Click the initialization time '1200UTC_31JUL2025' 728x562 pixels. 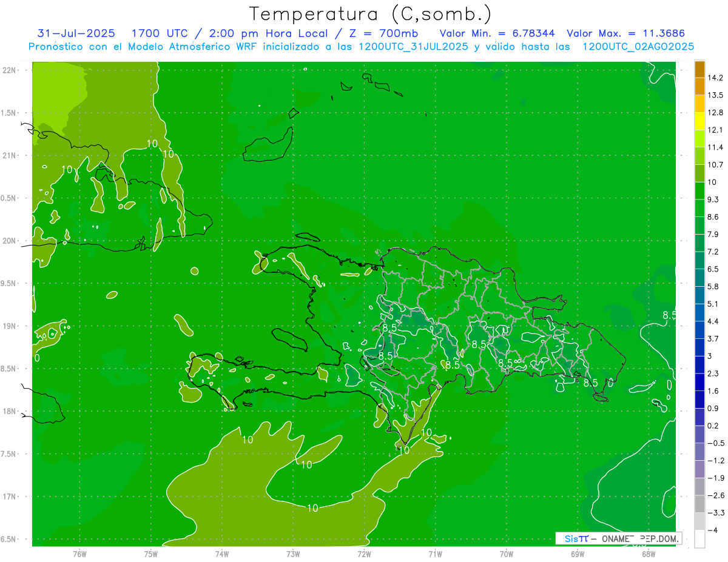[x=414, y=47]
